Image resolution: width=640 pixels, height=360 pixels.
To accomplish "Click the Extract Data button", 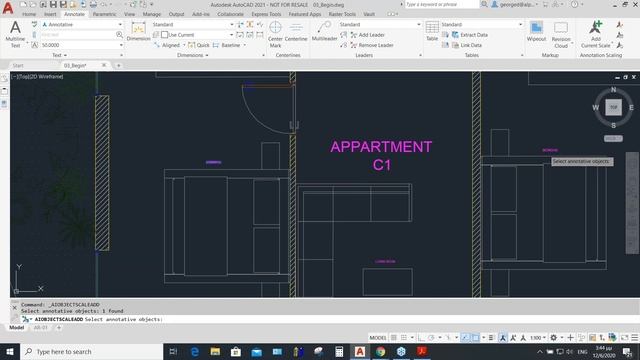I will tap(470, 35).
